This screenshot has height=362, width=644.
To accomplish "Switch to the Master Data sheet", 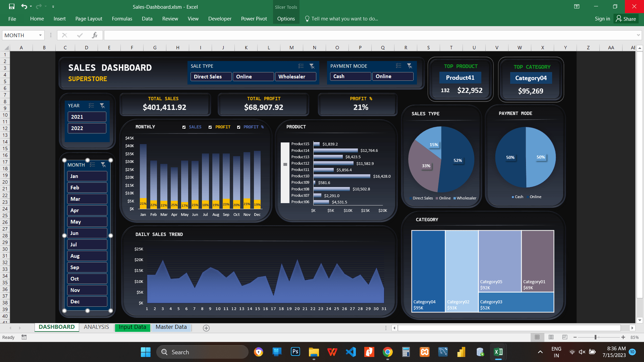I will click(171, 327).
